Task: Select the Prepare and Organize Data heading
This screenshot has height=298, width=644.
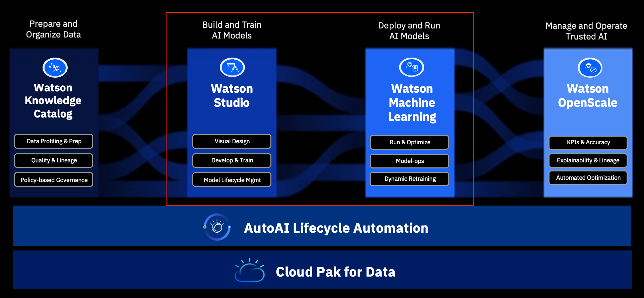Action: tap(54, 29)
